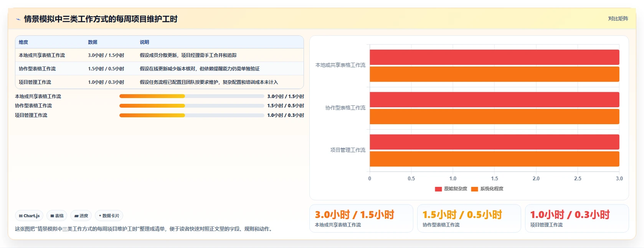
Task: Click progress value 3.0小时 / 1.5小时
Action: coord(286,97)
